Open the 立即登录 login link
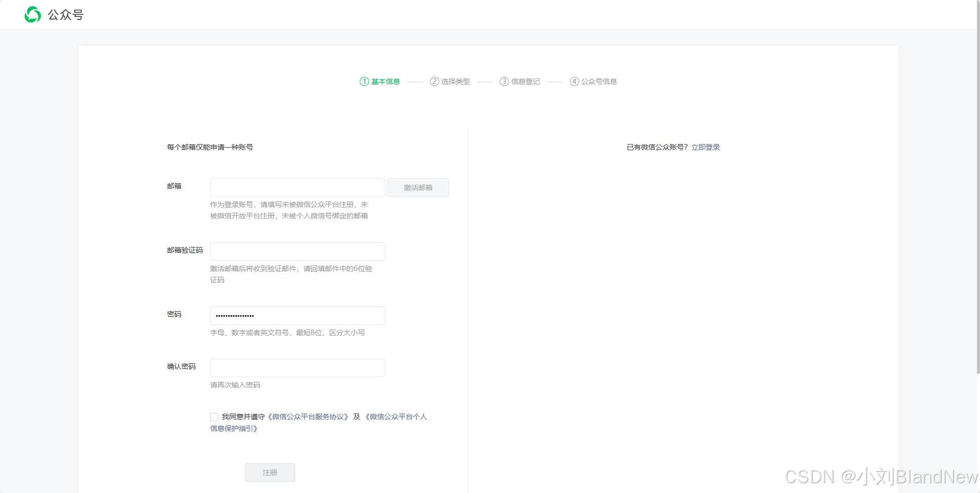 coord(705,147)
